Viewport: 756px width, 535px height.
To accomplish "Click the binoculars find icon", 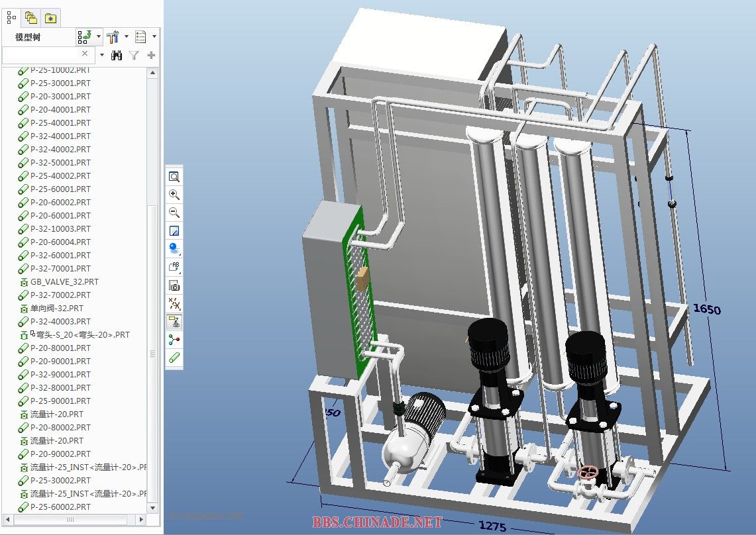I will coord(116,56).
